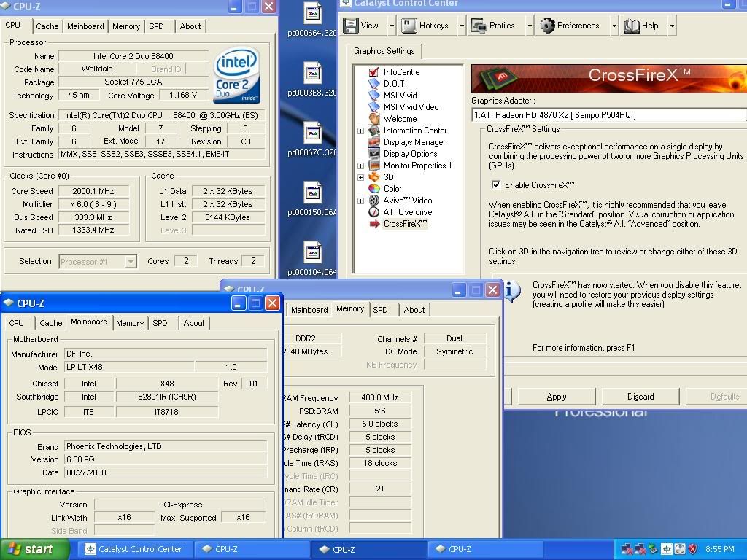Select the Welcome hand icon

click(374, 119)
